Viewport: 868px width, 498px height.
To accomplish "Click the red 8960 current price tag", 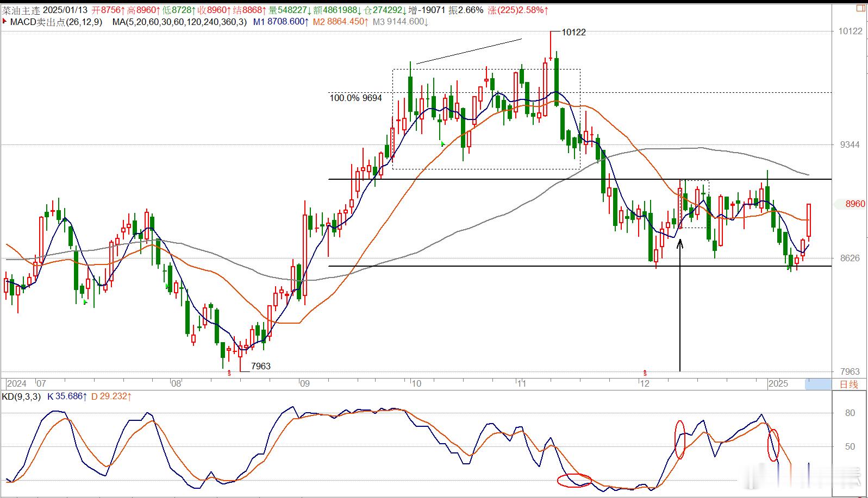I will coord(855,204).
